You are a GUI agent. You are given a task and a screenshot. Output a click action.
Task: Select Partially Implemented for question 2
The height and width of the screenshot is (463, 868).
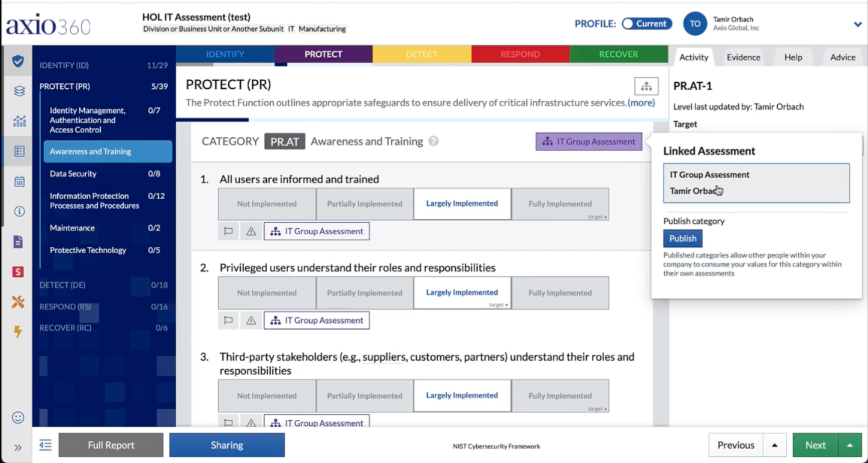click(x=365, y=292)
